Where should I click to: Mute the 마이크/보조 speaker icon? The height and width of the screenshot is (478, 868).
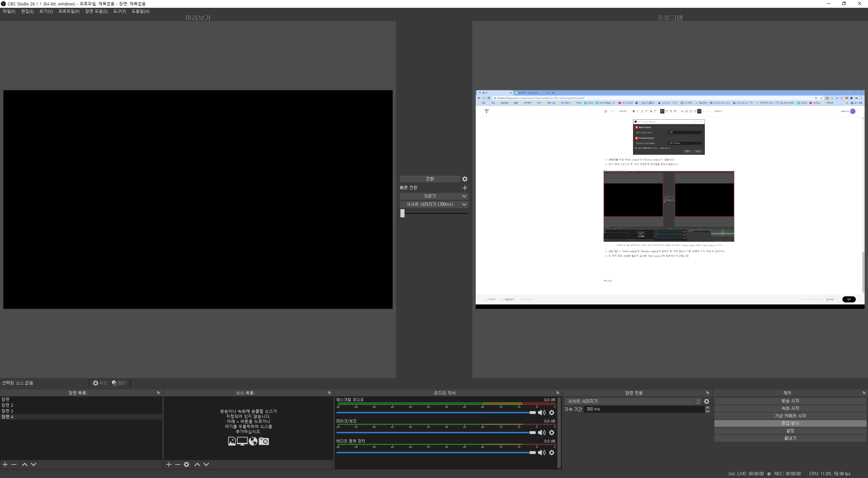(x=541, y=433)
